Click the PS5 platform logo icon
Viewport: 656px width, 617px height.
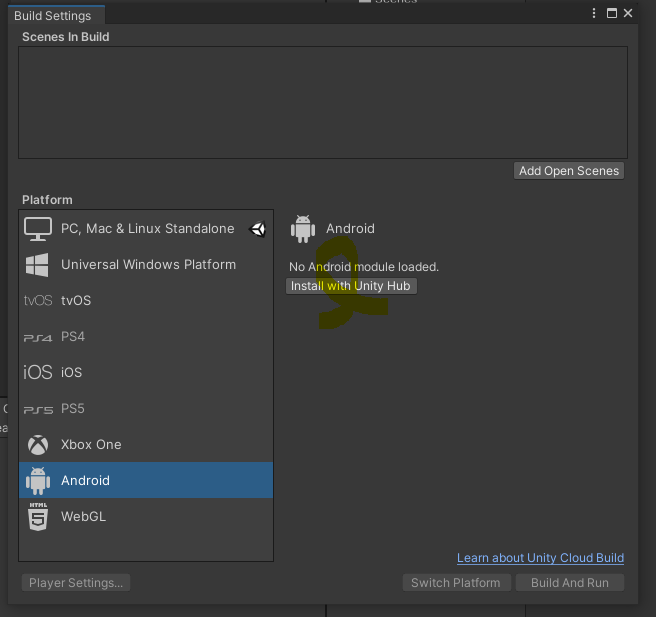coord(38,410)
